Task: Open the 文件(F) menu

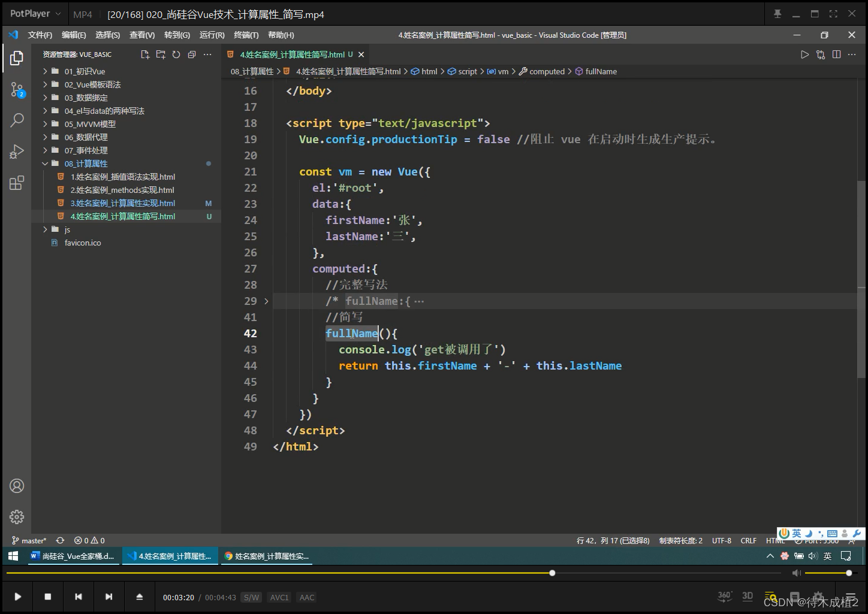Action: pos(40,35)
